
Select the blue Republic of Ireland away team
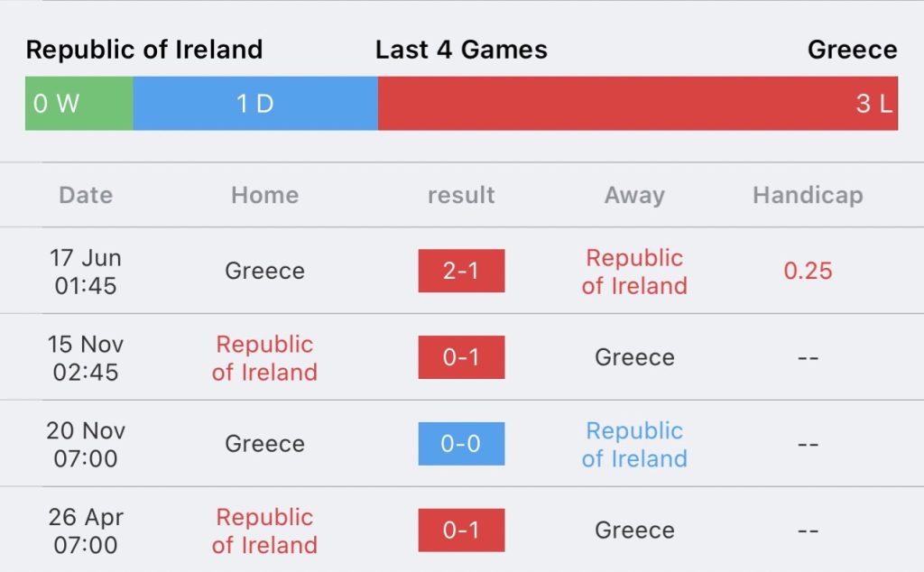634,444
